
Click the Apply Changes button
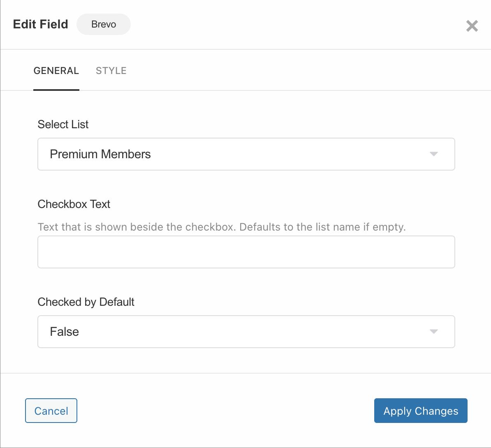420,411
